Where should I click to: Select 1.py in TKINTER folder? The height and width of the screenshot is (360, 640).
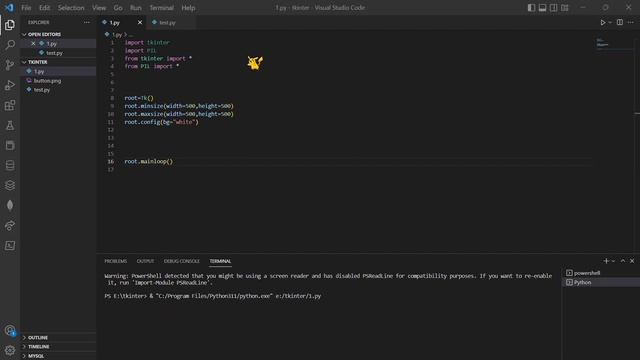click(39, 71)
